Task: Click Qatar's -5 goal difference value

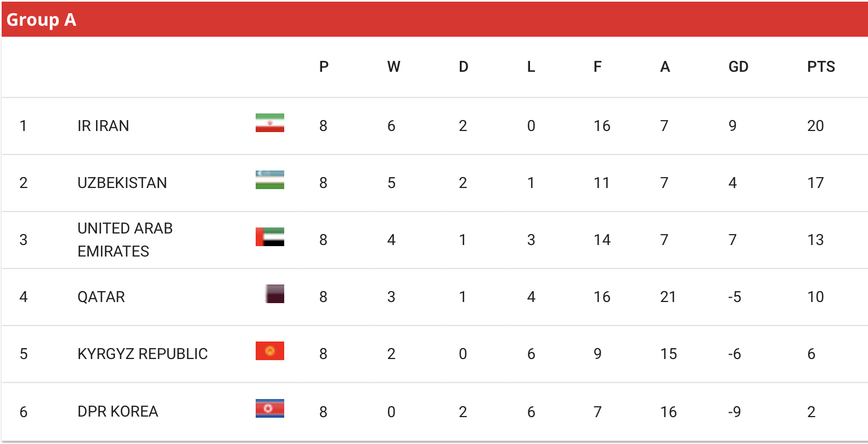Action: (735, 297)
